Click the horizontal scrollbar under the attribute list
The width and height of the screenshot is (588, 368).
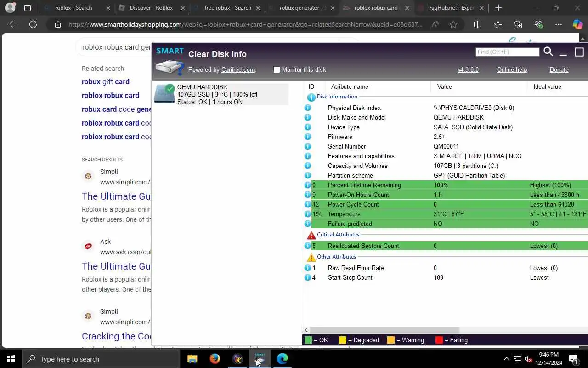(384, 330)
